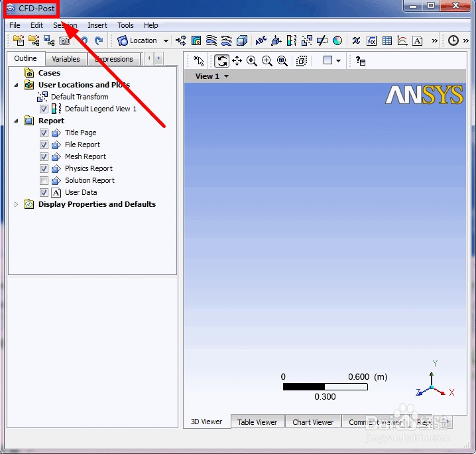476x454 pixels.
Task: Expand Display Properties and Defaults node
Action: pyautogui.click(x=17, y=204)
